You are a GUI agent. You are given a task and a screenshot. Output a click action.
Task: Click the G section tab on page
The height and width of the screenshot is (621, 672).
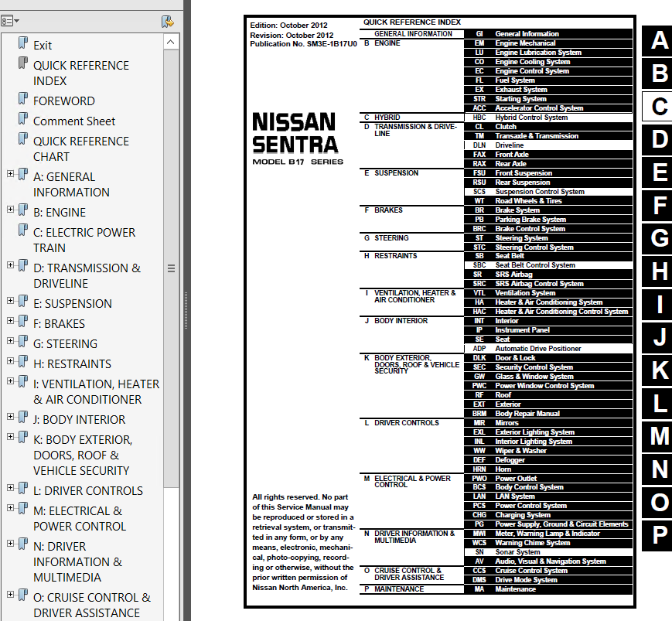[658, 239]
